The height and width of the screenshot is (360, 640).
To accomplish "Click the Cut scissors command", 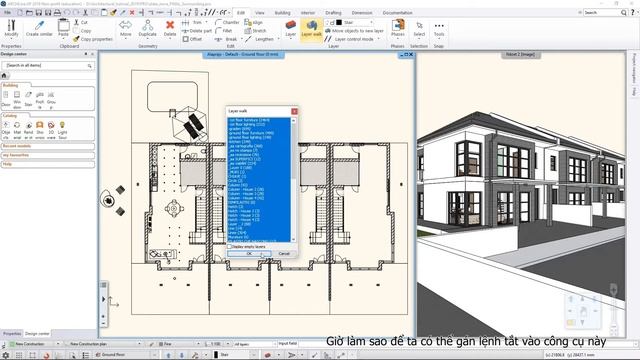I will coord(80,22).
